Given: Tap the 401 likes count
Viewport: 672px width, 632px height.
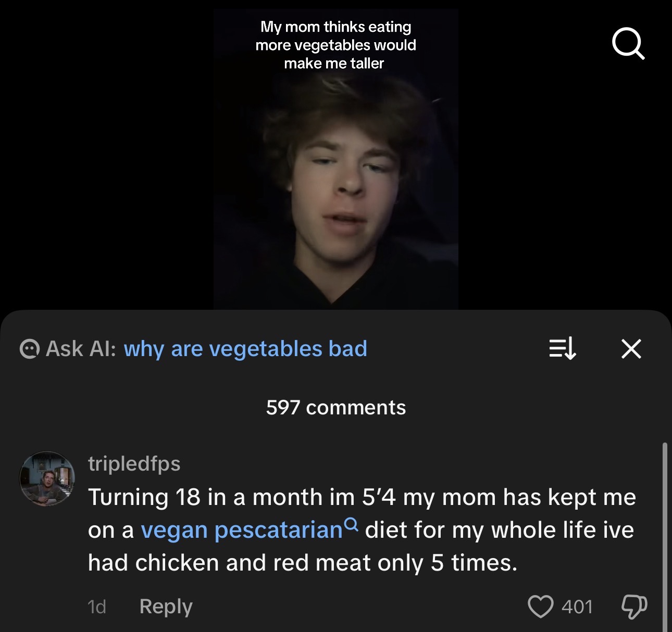Looking at the screenshot, I should (577, 607).
